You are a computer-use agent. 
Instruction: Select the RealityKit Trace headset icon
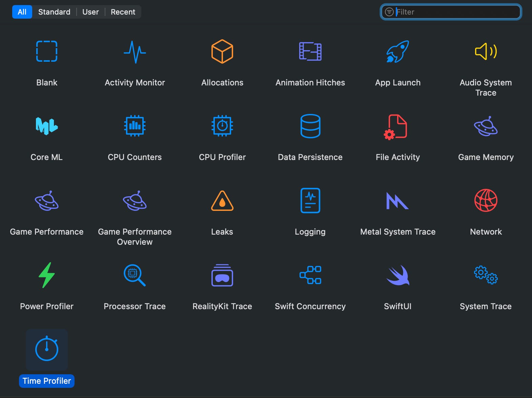click(222, 275)
